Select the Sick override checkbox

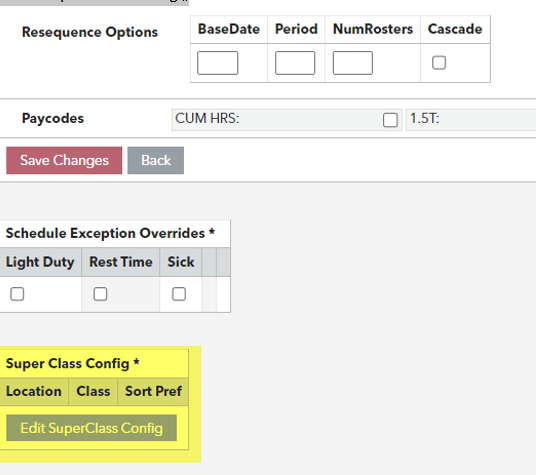pos(179,294)
